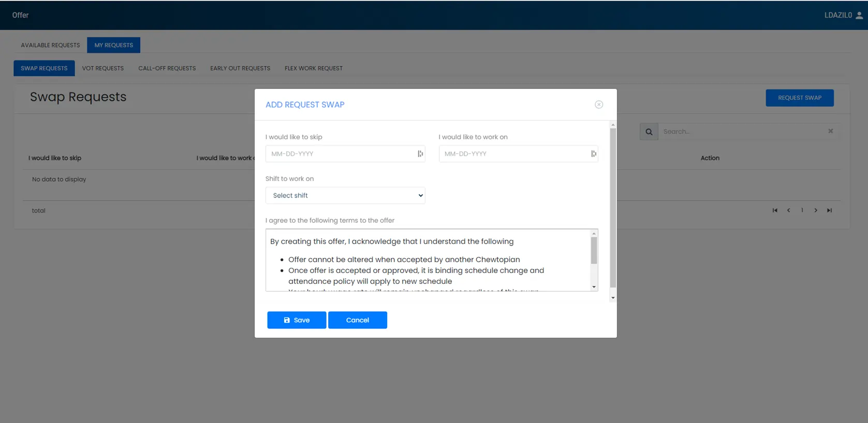The height and width of the screenshot is (423, 868).
Task: Click 'I would like to skip' column header
Action: 55,158
